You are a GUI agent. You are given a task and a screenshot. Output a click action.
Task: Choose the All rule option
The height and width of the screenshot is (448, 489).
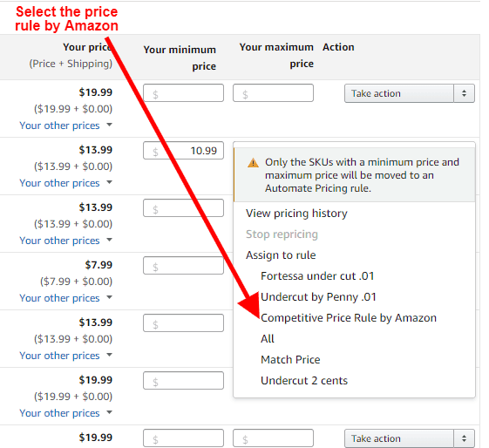[x=268, y=338]
